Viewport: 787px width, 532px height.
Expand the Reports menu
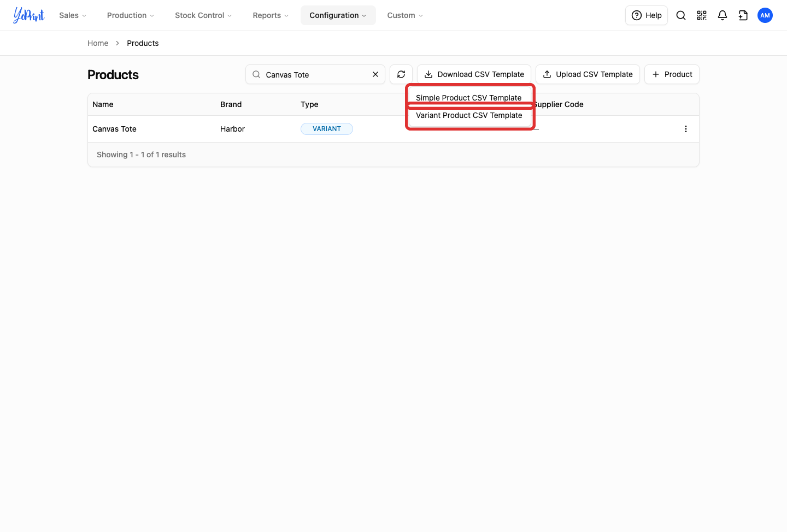pos(271,15)
